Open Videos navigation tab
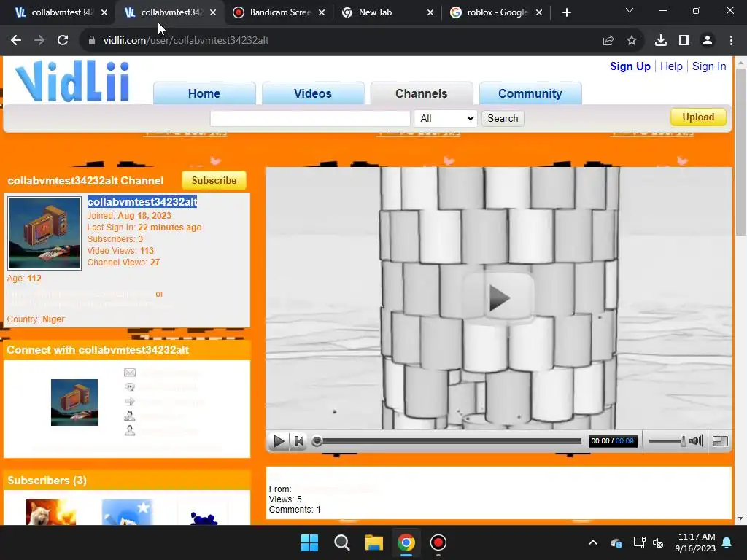Screen dimensions: 747x560 313,93
